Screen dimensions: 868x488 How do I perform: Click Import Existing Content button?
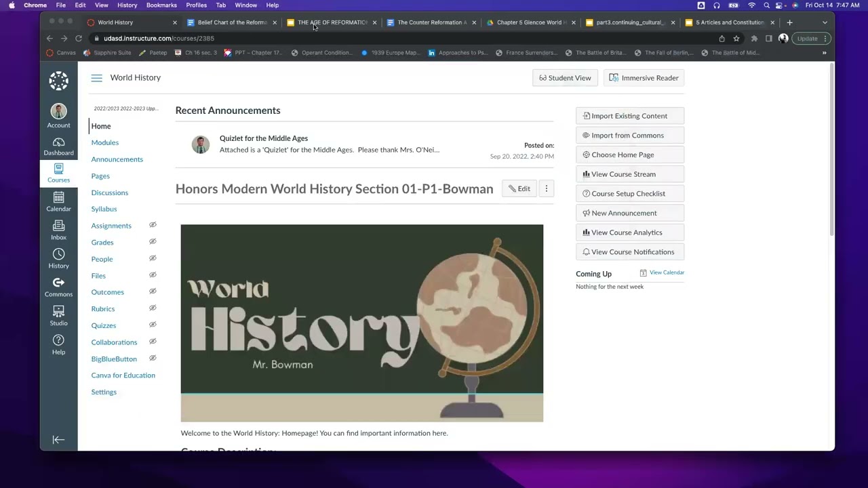pyautogui.click(x=630, y=116)
